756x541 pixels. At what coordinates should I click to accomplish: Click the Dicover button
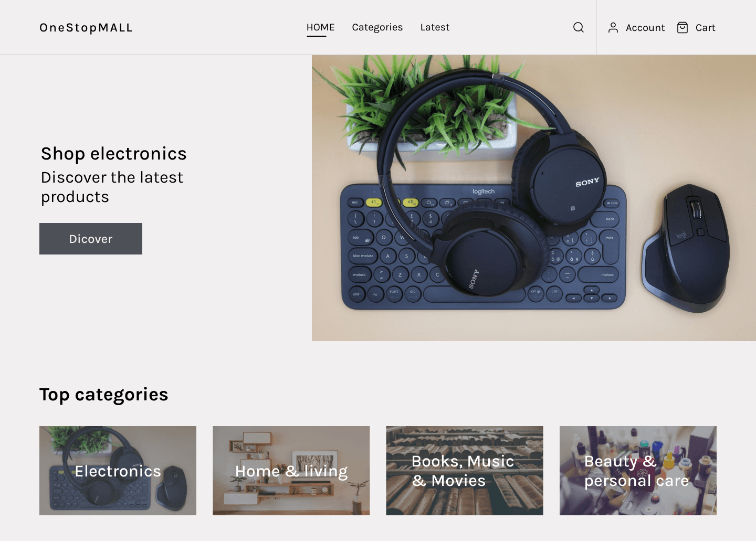click(91, 239)
